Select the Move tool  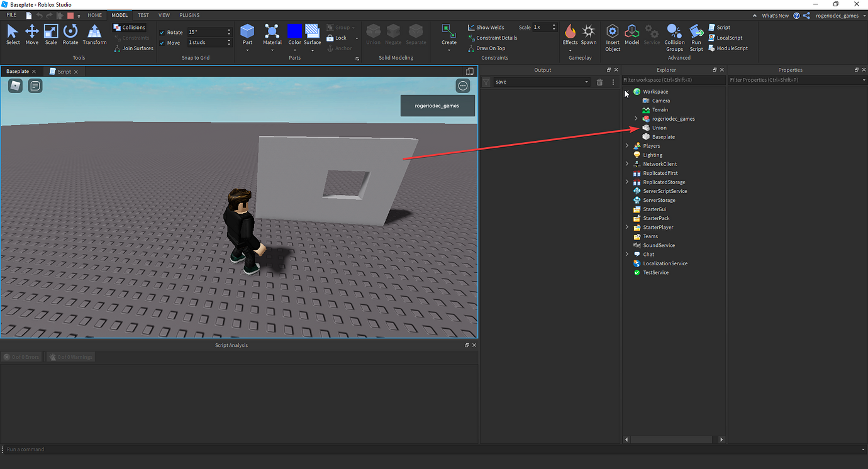coord(31,35)
